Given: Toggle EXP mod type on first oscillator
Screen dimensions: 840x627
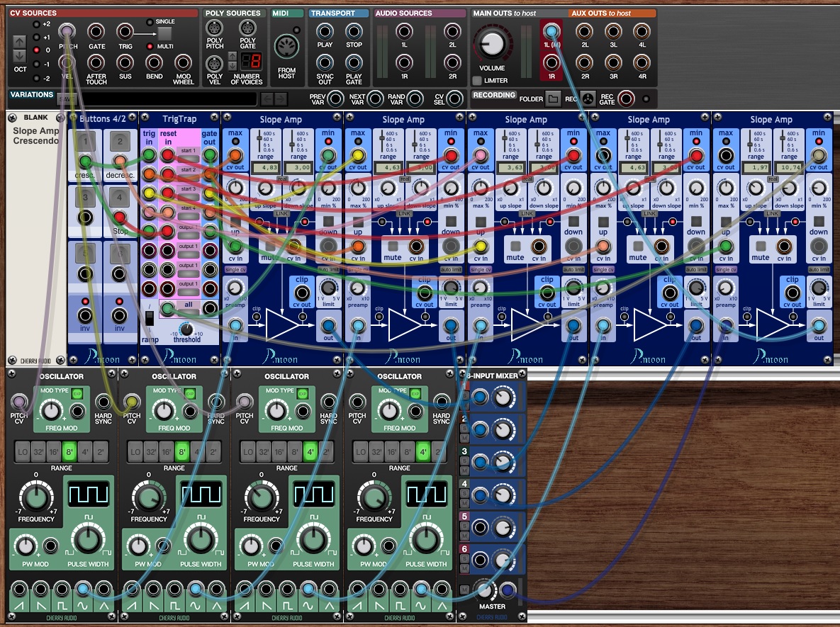Looking at the screenshot, I should pyautogui.click(x=78, y=392).
